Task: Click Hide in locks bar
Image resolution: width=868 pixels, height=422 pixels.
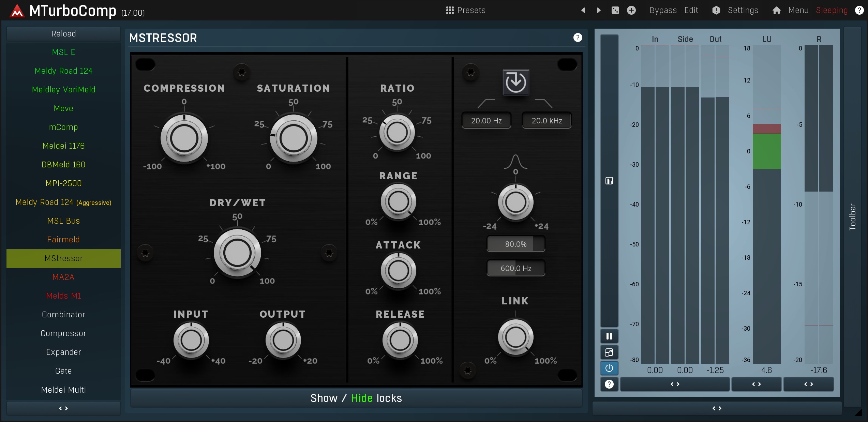Action: (x=362, y=398)
